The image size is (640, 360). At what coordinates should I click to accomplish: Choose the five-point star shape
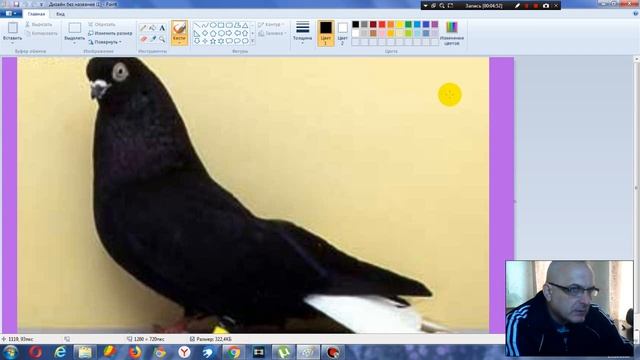[x=213, y=41]
